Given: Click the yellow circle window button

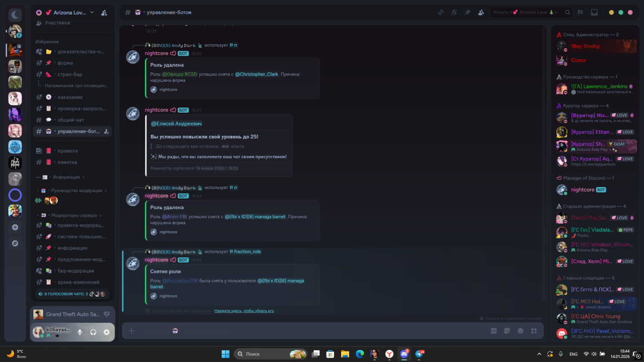Looking at the screenshot, I should click(x=611, y=13).
